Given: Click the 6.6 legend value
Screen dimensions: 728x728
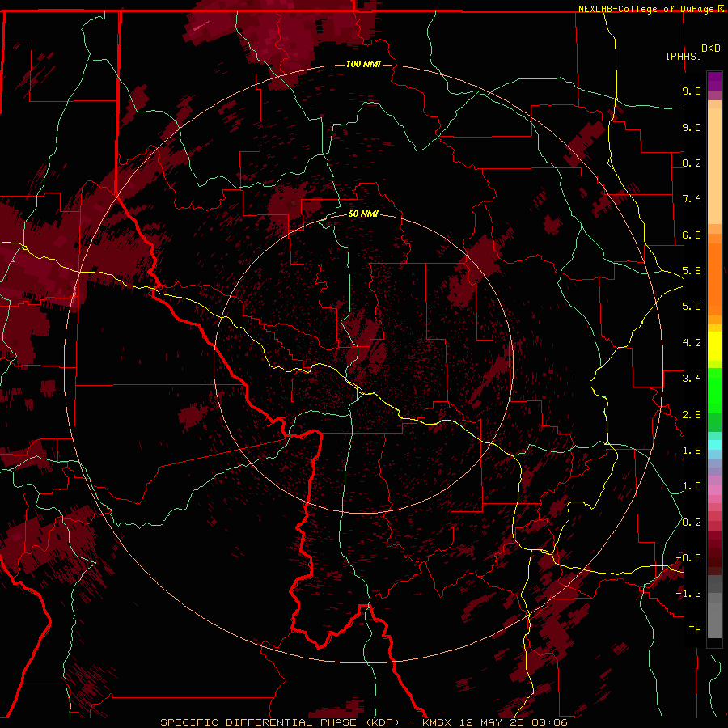Looking at the screenshot, I should point(692,235).
